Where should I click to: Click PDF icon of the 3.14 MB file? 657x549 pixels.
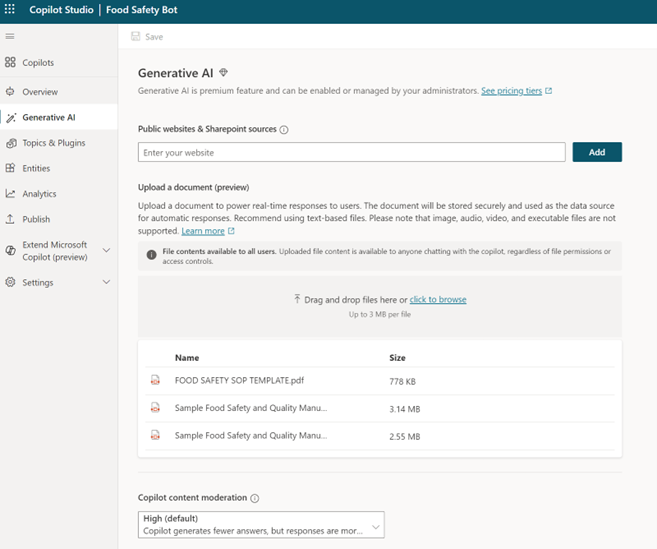(155, 408)
